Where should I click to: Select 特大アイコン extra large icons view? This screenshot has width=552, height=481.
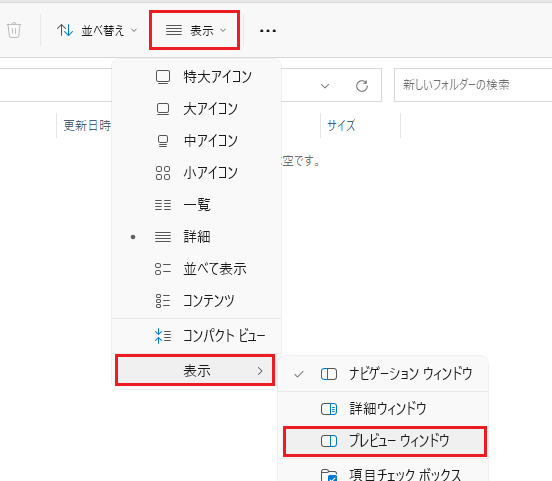[x=196, y=77]
